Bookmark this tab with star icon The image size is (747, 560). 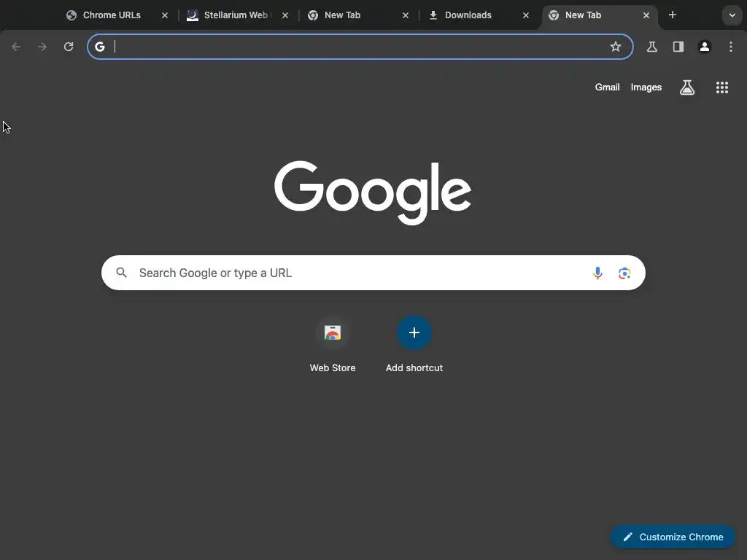coord(616,47)
